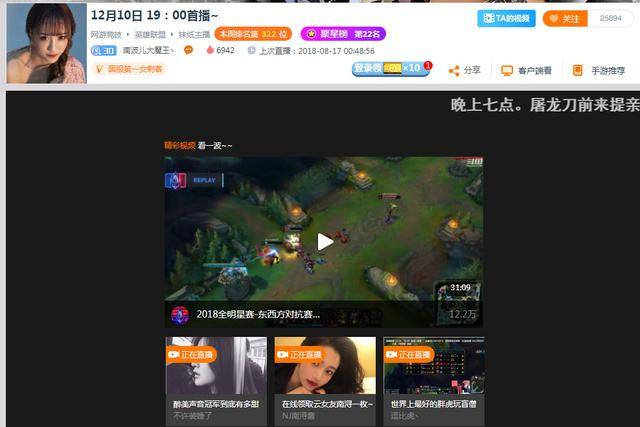
Task: Click the popularity count 6942
Action: [x=225, y=50]
